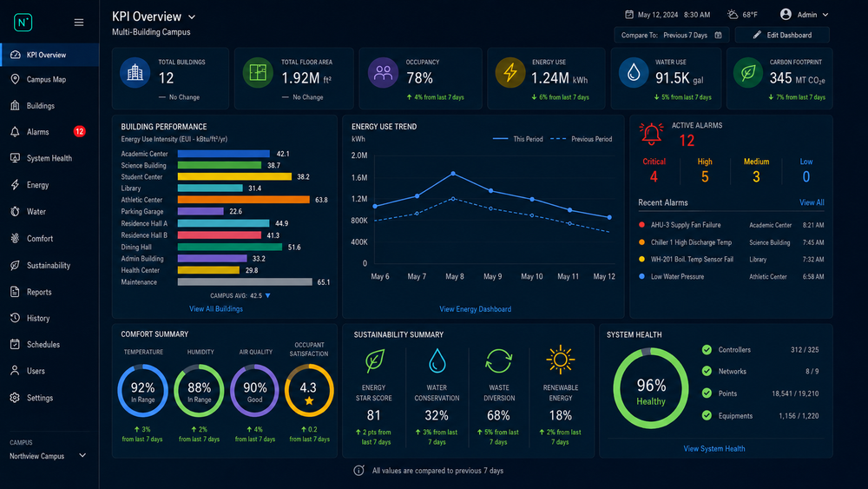Open Reports in the sidebar
This screenshot has height=489, width=868.
pyautogui.click(x=49, y=292)
